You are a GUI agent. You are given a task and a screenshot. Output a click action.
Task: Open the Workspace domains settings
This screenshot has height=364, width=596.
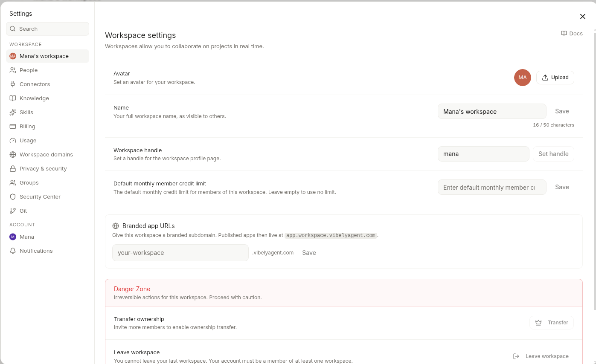tap(48, 155)
